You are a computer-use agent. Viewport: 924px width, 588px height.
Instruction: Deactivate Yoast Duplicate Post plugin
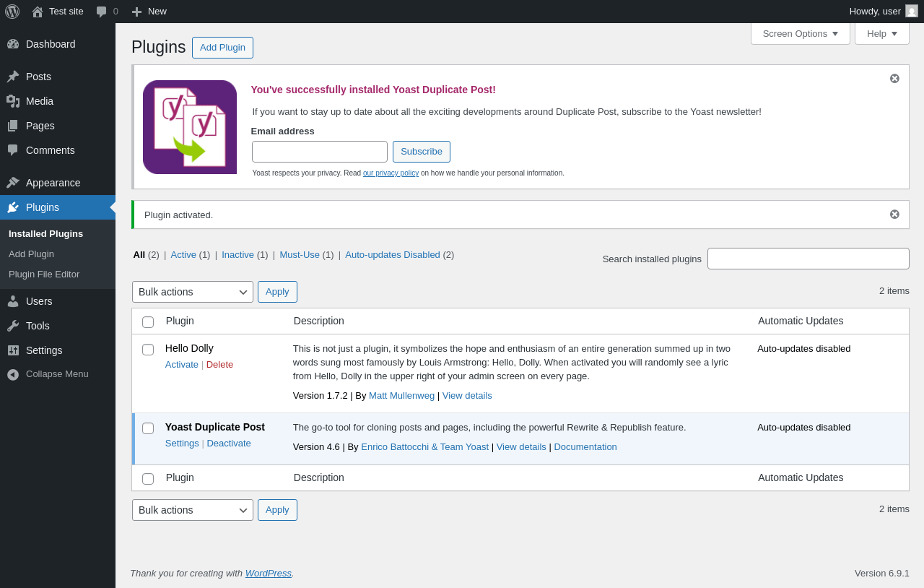pyautogui.click(x=229, y=444)
